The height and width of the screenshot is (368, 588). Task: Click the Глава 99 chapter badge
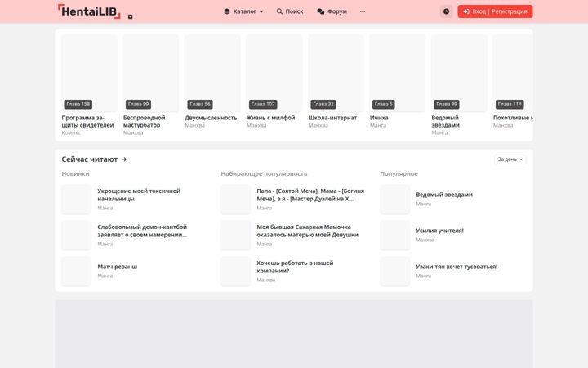pos(138,105)
